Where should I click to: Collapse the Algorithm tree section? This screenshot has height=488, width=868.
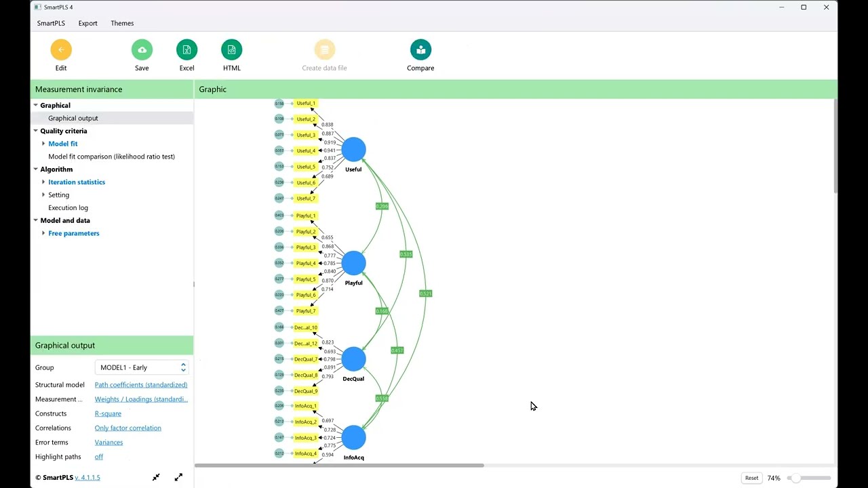click(x=35, y=169)
